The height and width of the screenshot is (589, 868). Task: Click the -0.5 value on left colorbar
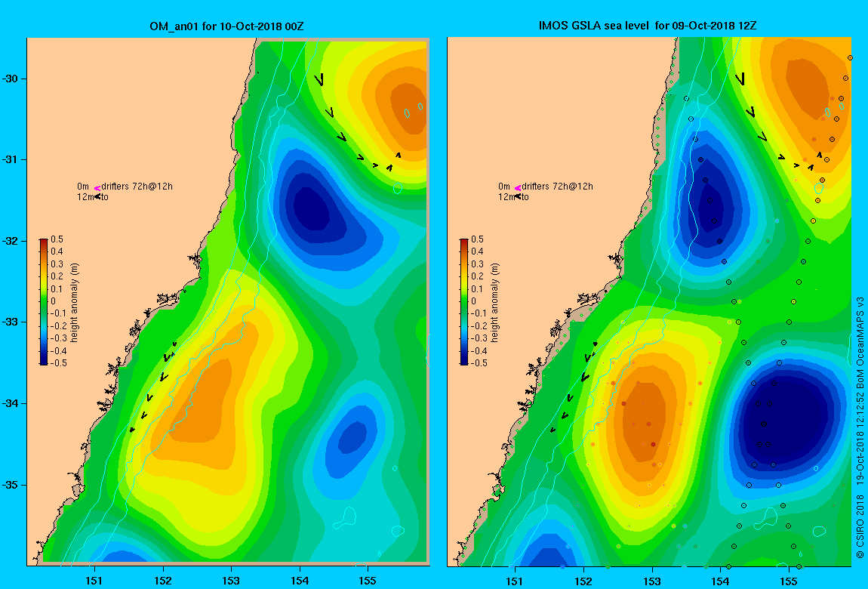point(58,363)
